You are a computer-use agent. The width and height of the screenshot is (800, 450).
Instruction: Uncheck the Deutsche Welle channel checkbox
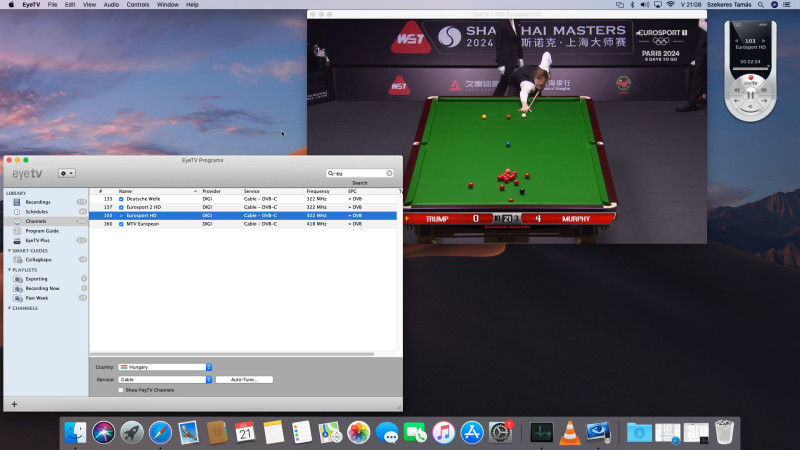click(121, 199)
